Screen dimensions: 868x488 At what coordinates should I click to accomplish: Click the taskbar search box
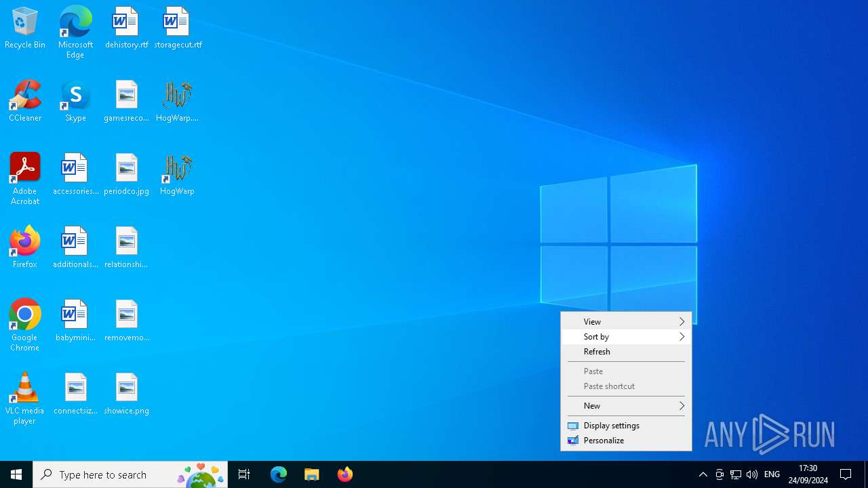pyautogui.click(x=130, y=474)
